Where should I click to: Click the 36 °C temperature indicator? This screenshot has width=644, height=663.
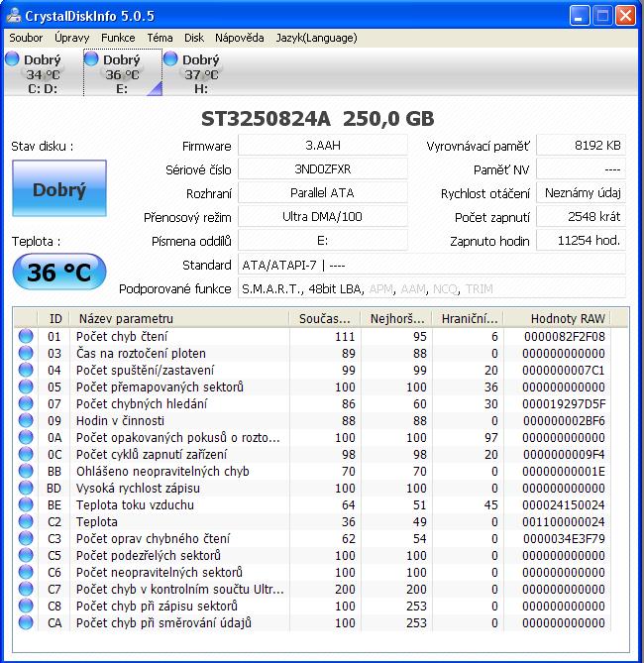point(59,272)
